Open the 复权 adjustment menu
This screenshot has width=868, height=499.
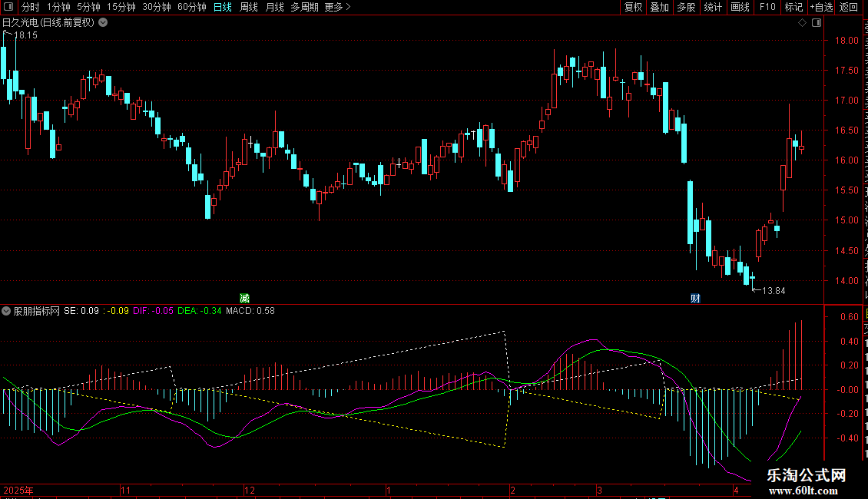[x=633, y=7]
